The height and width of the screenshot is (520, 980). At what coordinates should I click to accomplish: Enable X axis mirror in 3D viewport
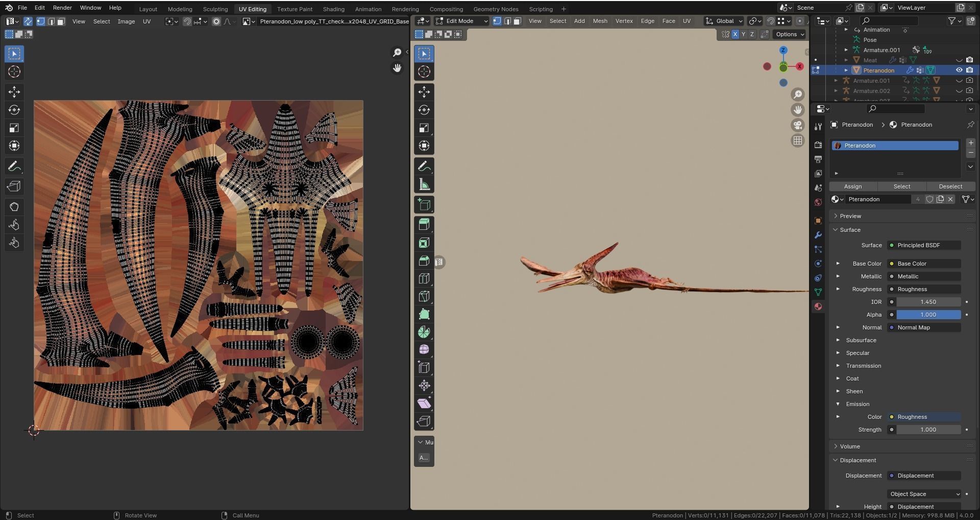(735, 34)
